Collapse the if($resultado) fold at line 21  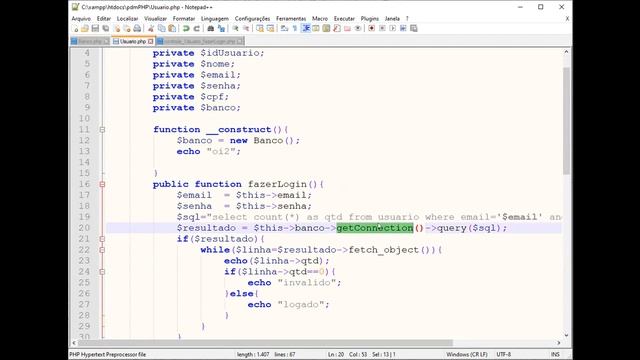pos(102,239)
